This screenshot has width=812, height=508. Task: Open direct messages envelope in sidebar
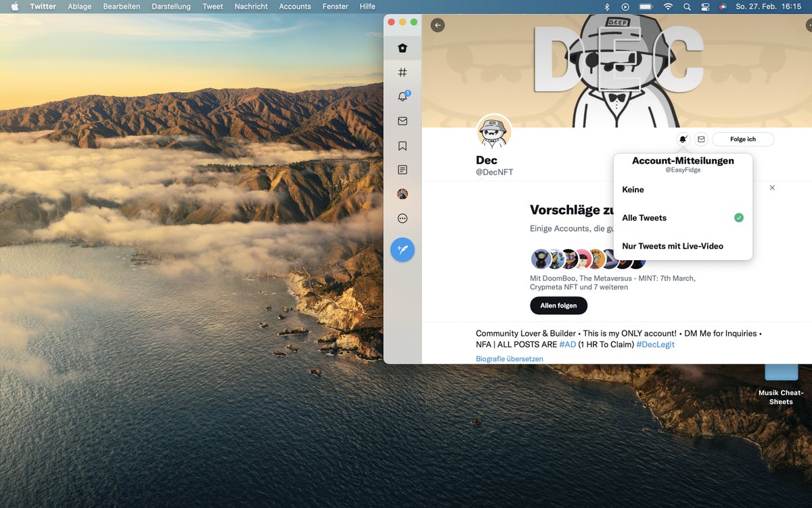[403, 121]
